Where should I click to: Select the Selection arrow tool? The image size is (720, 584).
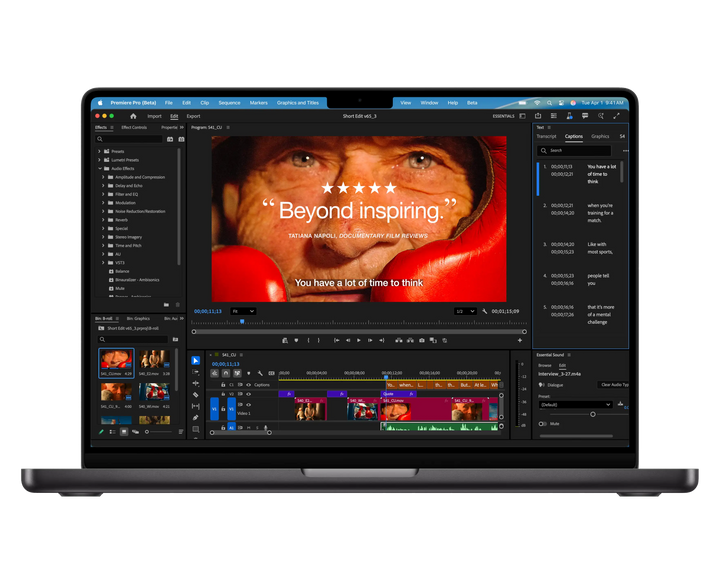pyautogui.click(x=196, y=361)
